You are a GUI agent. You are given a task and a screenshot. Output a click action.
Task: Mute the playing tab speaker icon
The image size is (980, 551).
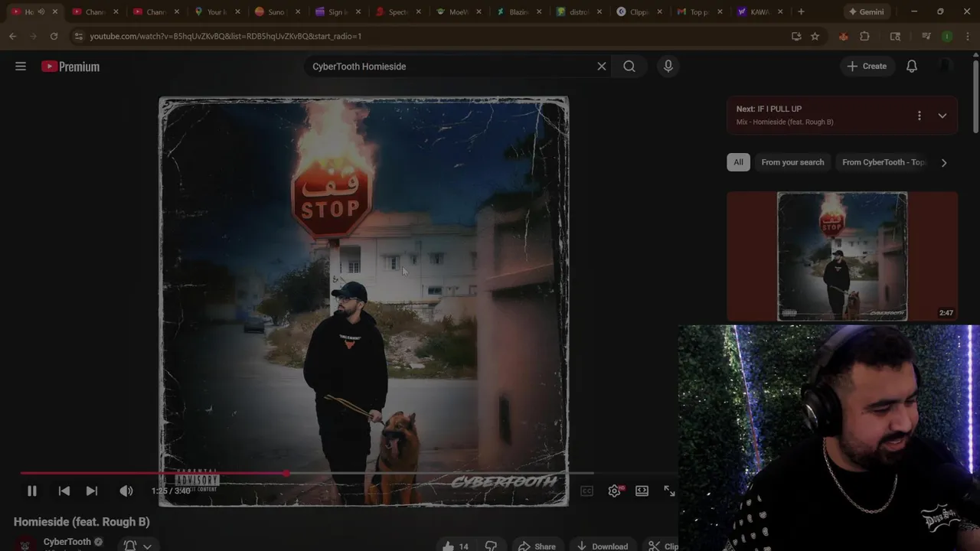[x=41, y=11]
